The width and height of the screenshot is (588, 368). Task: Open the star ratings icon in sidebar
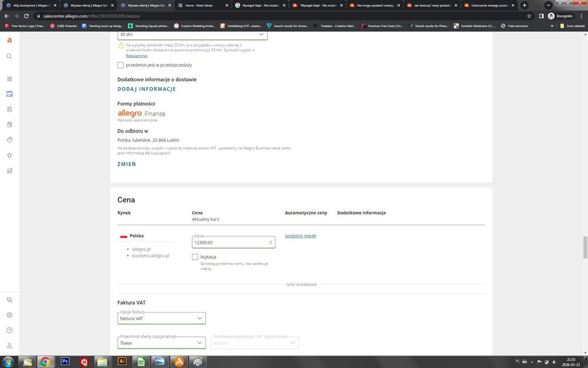[x=9, y=156]
